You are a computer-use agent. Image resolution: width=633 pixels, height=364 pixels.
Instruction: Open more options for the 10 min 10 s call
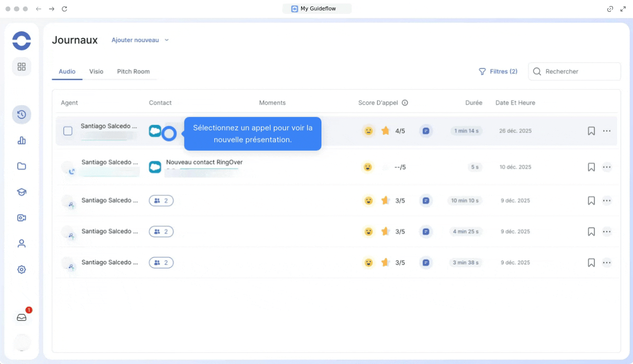pos(607,201)
